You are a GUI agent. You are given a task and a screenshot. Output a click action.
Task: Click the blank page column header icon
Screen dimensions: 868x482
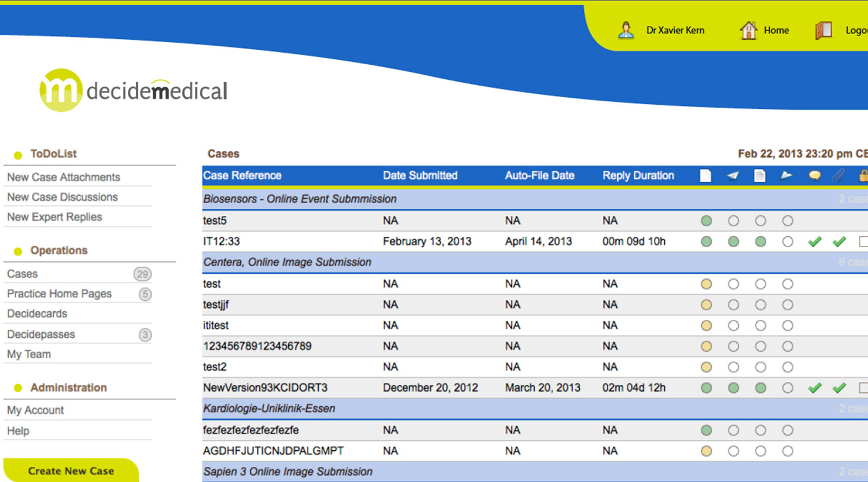tap(705, 176)
